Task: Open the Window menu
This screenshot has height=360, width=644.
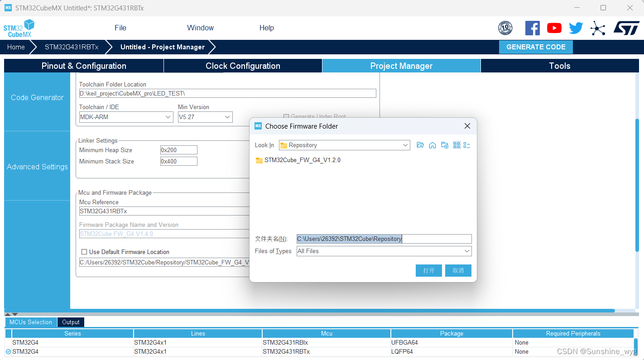Action: point(200,28)
